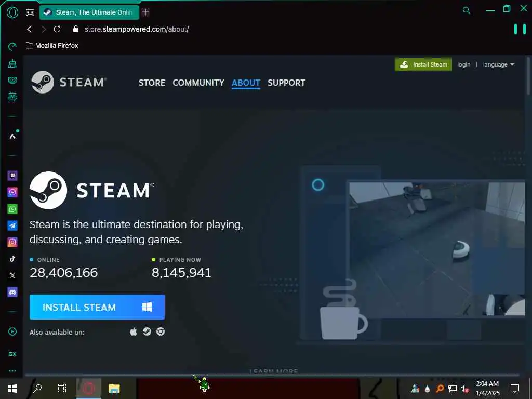
Task: Open the Mozilla Firefox bookmarks folder
Action: (52, 46)
